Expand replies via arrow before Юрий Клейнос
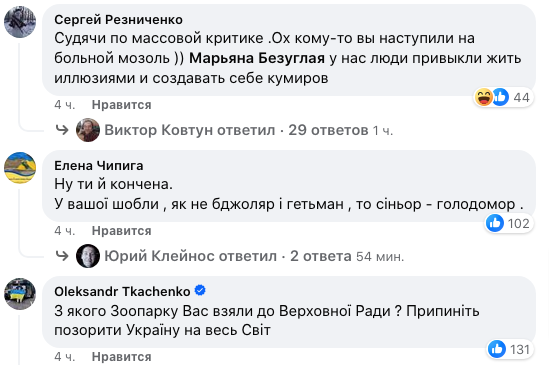The image size is (549, 365). coord(62,256)
